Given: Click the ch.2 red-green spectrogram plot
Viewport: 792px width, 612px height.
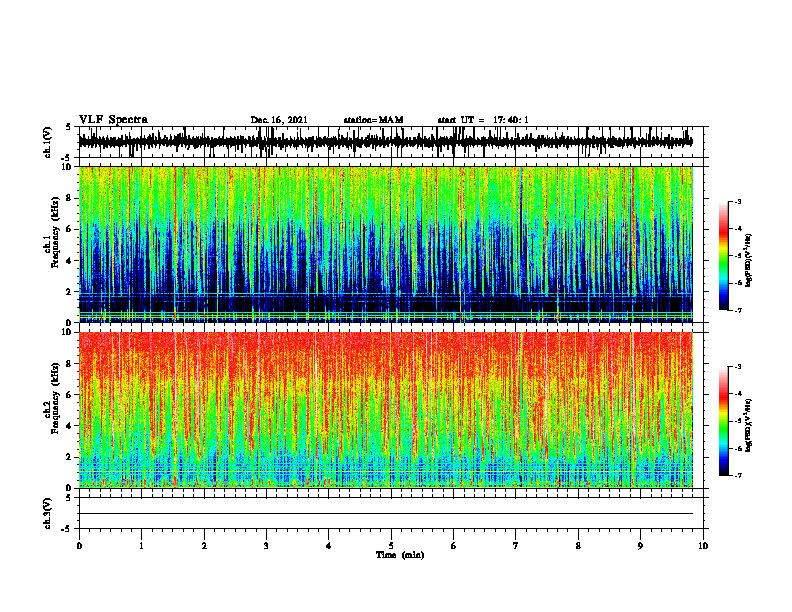Looking at the screenshot, I should [386, 410].
